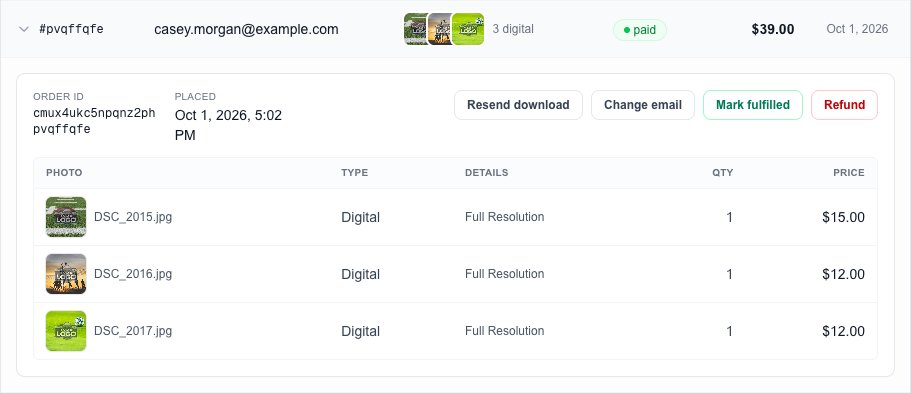Click the Resend download button
The height and width of the screenshot is (393, 911).
518,105
